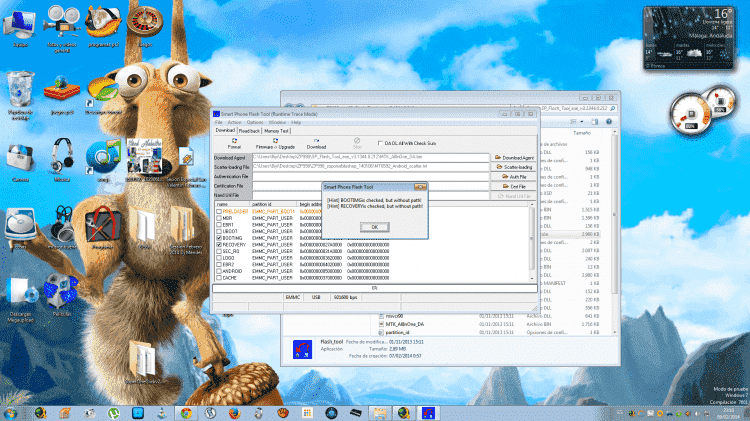Click the Download toolbar icon

pyautogui.click(x=316, y=144)
